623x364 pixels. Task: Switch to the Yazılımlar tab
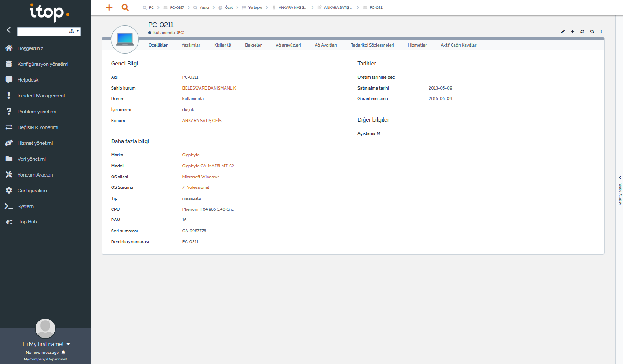point(191,45)
